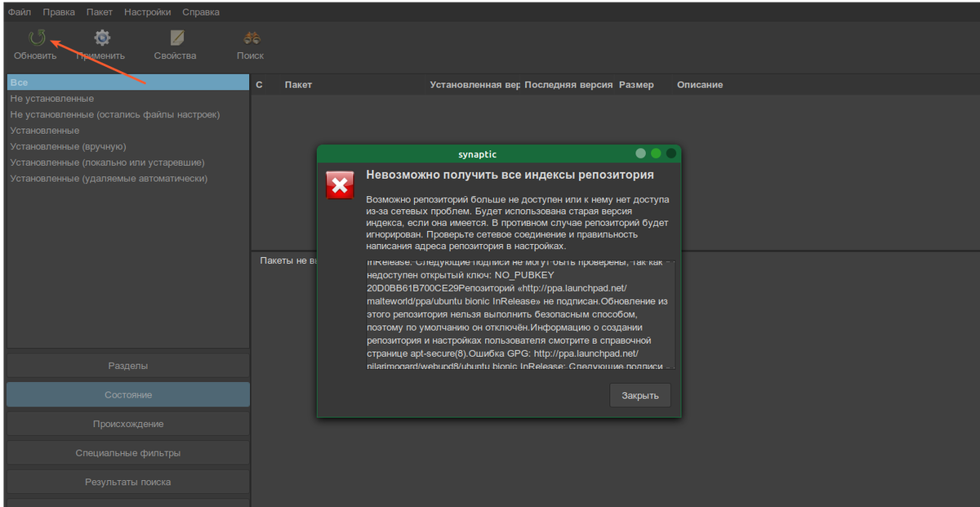Show Результаты поиска pane

pos(128,482)
